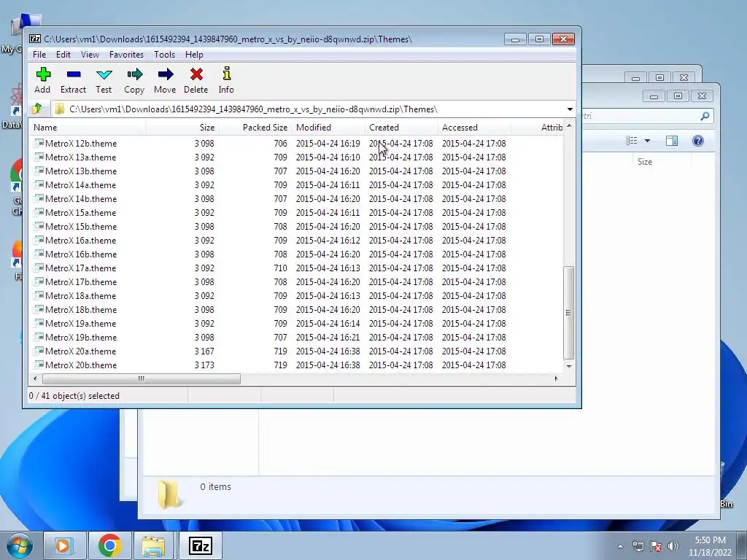
Task: Click the vertical scrollbar thumb in file list
Action: (568, 312)
